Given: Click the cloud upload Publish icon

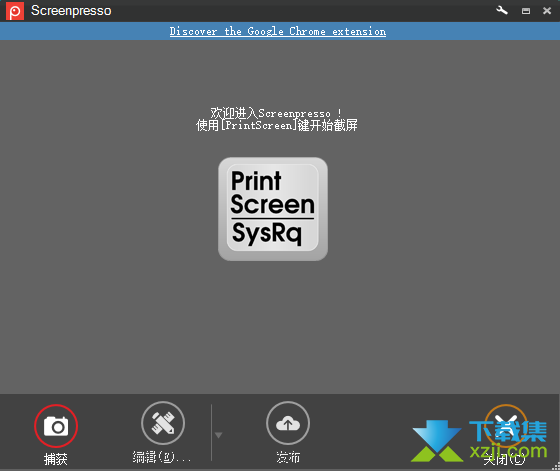Looking at the screenshot, I should click(x=288, y=423).
